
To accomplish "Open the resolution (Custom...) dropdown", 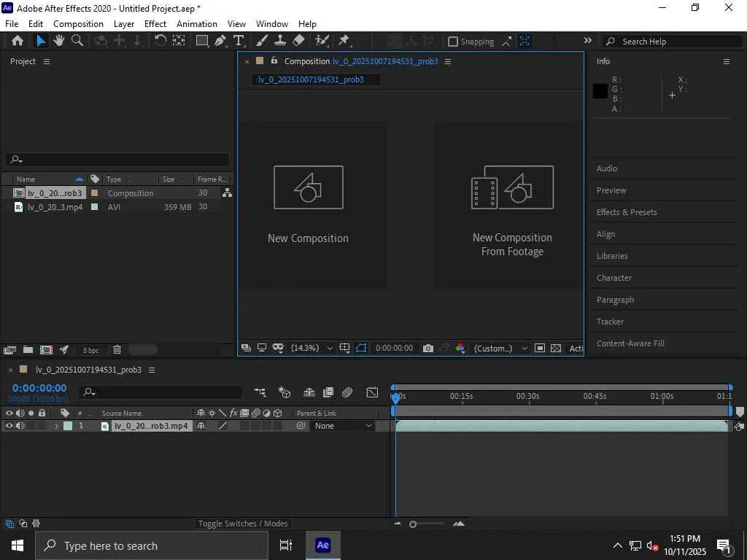I will tap(500, 349).
